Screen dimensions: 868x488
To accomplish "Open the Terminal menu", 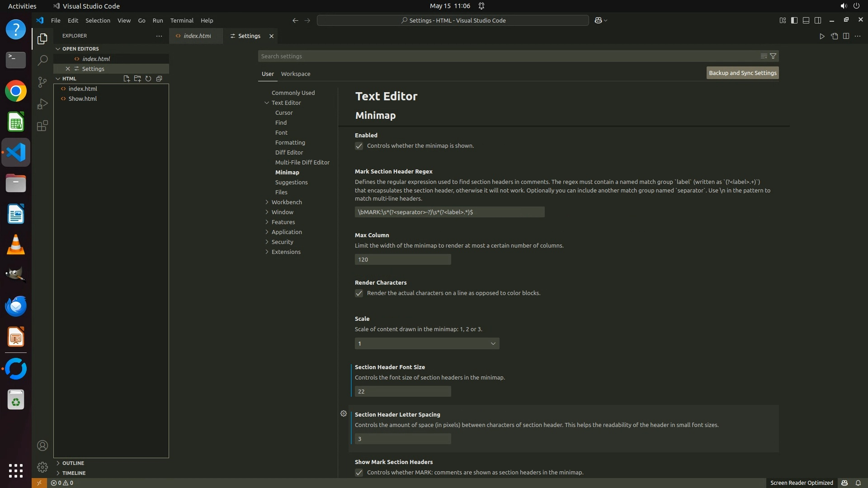I will (182, 20).
